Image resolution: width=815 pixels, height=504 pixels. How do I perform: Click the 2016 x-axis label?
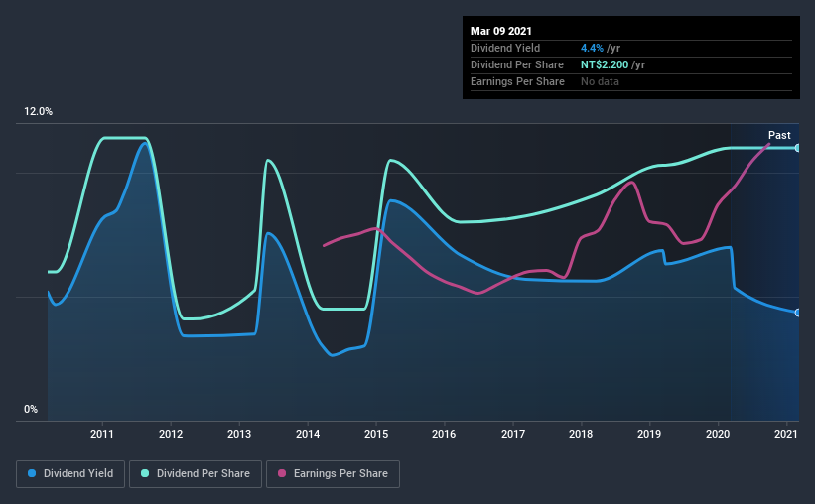[x=444, y=434]
